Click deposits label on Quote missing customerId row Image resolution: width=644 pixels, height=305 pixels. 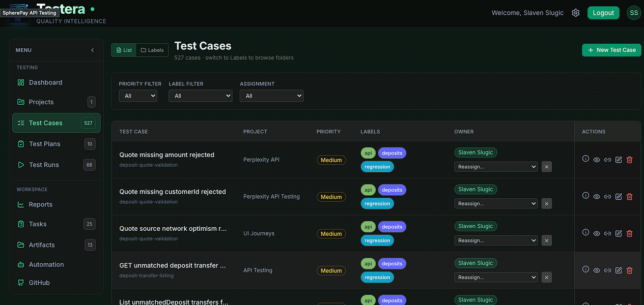coord(392,190)
